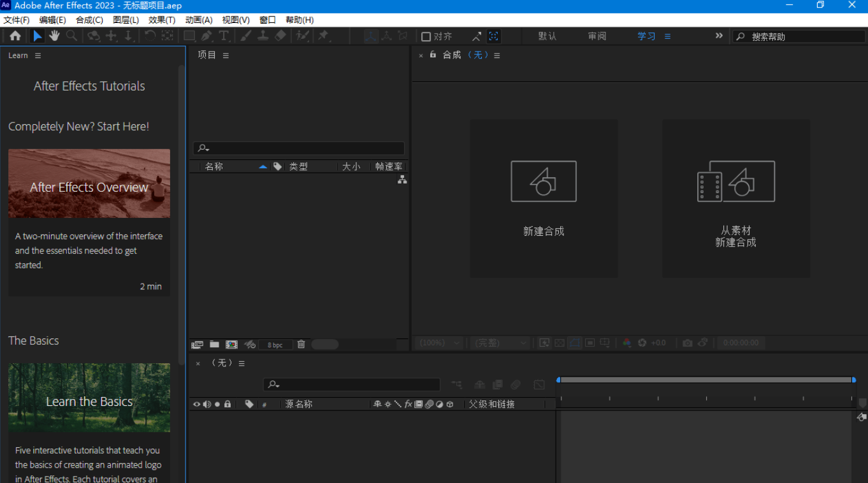Open the 学习 workspace menu

[x=667, y=36]
